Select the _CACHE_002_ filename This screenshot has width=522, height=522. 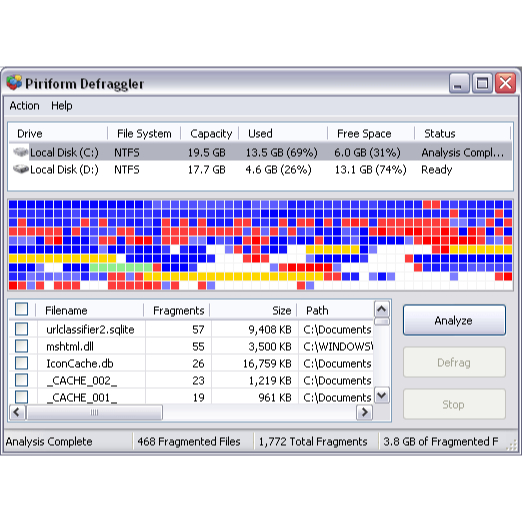pyautogui.click(x=82, y=380)
